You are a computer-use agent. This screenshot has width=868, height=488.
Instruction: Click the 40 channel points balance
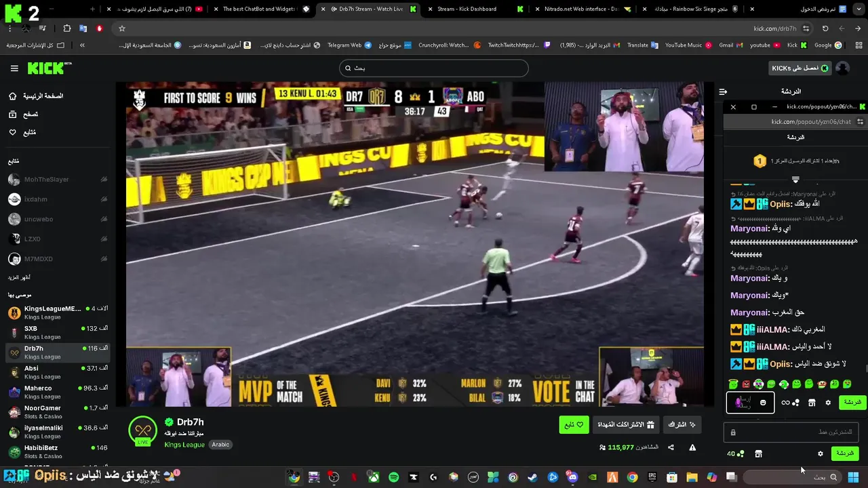pos(735,453)
